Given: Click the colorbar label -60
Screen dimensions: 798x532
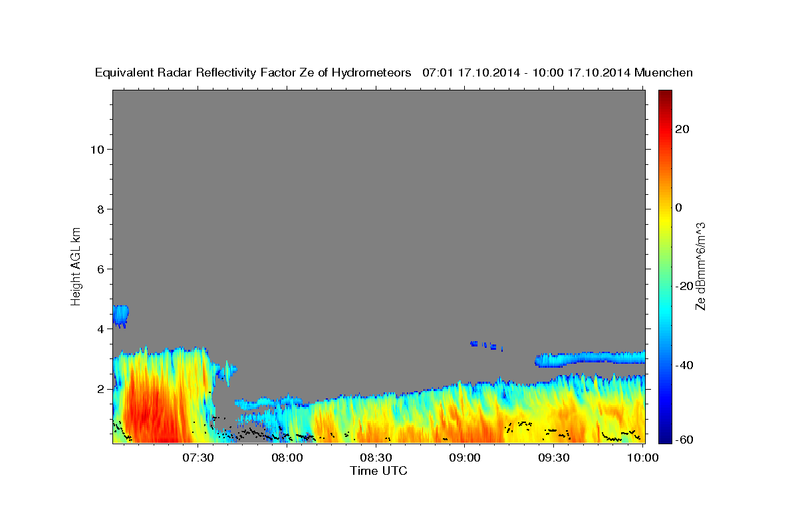Looking at the screenshot, I should pyautogui.click(x=684, y=439).
